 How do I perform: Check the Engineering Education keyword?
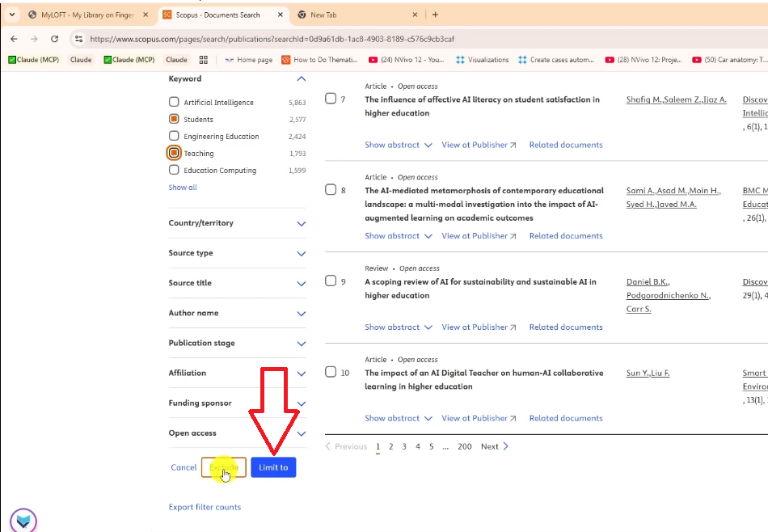click(174, 136)
